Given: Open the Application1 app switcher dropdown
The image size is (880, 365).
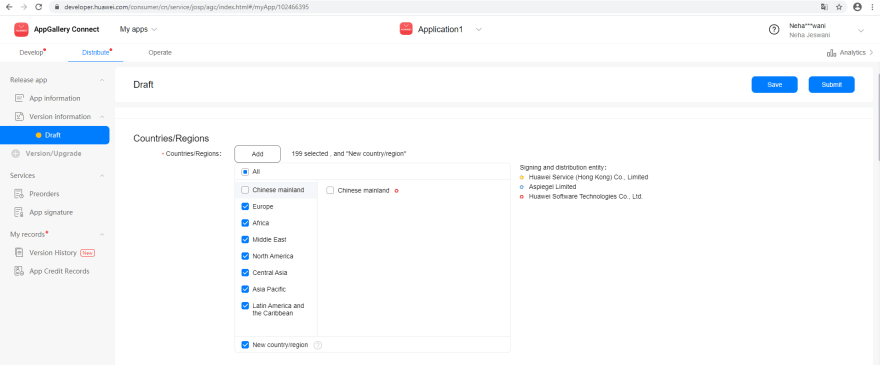Looking at the screenshot, I should (479, 29).
